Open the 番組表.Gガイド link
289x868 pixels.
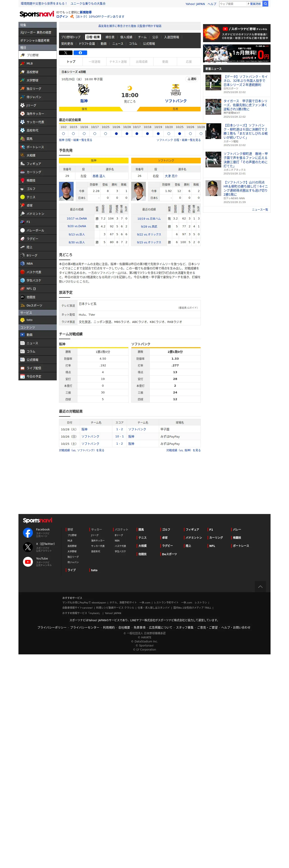coord(188,308)
